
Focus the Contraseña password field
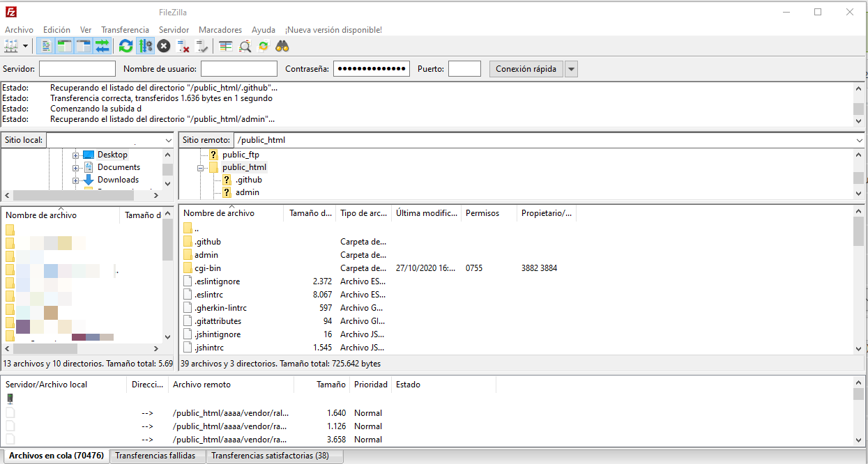click(x=372, y=69)
